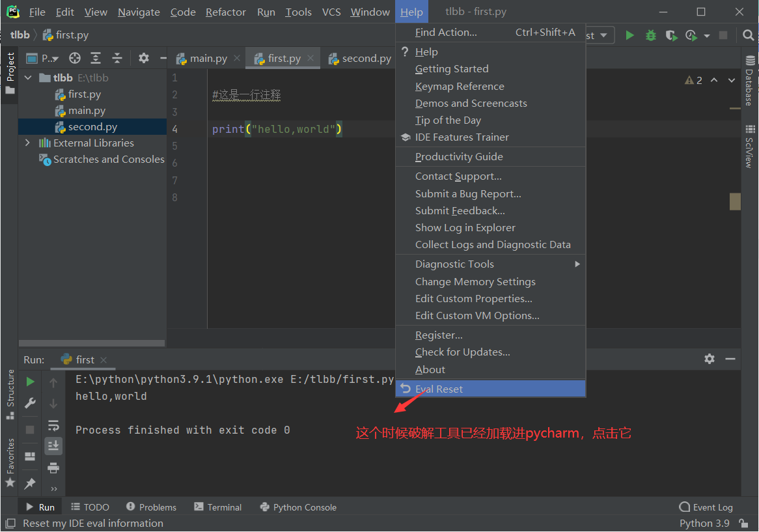Viewport: 759px width, 532px height.
Task: Open the Project view dropdown
Action: (x=42, y=59)
